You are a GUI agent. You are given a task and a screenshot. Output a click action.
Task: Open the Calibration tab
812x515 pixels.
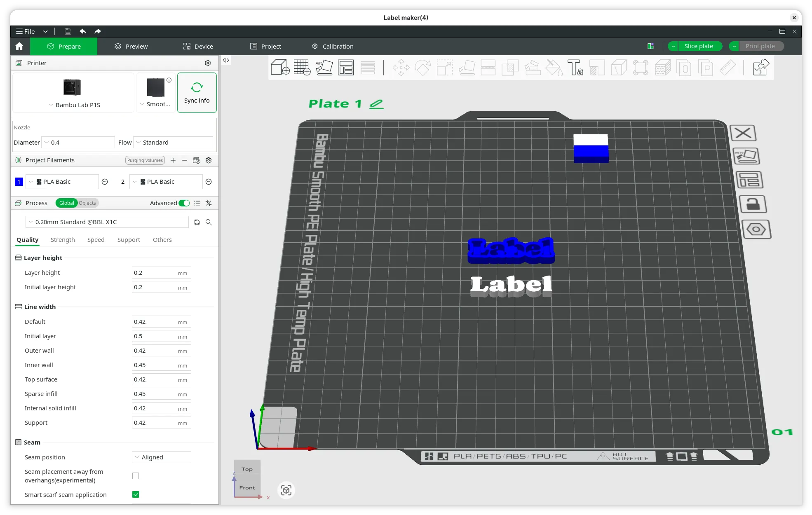pos(333,47)
